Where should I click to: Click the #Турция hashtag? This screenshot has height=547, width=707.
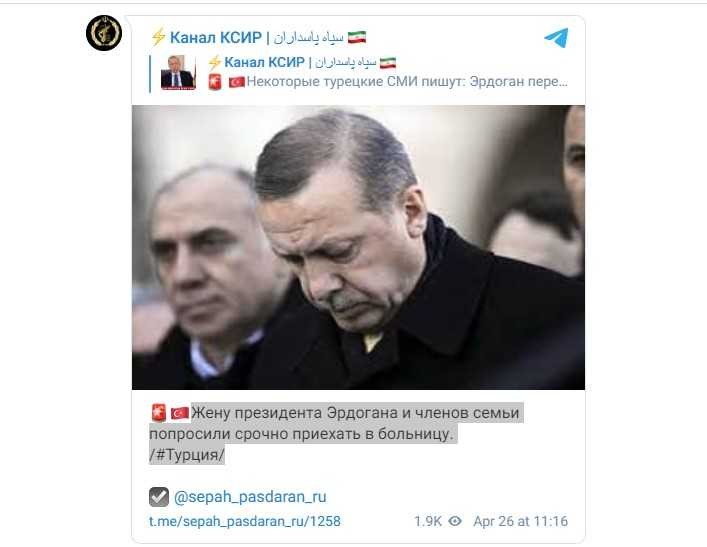tap(187, 454)
